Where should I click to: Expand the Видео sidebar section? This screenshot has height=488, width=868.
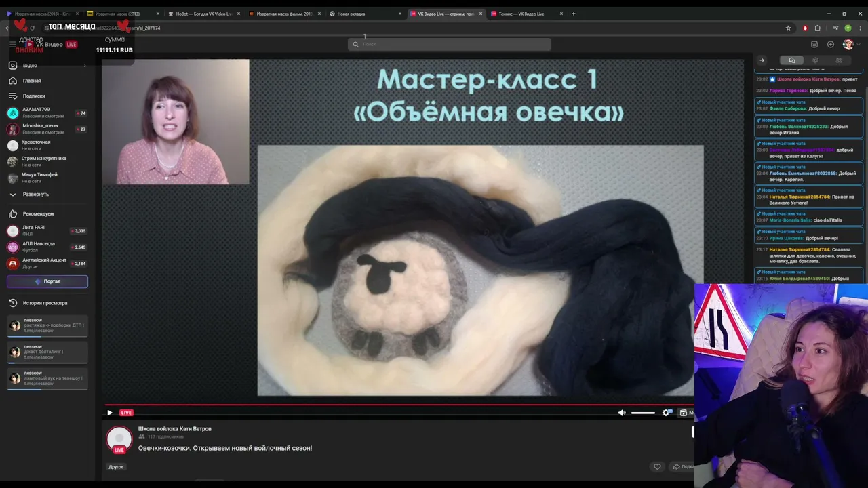[x=47, y=65]
